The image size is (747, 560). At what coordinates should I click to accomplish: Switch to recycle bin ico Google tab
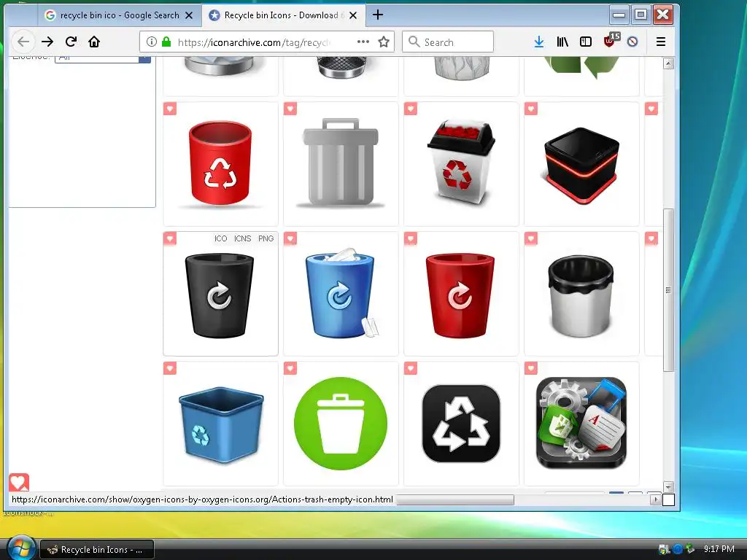(x=119, y=15)
